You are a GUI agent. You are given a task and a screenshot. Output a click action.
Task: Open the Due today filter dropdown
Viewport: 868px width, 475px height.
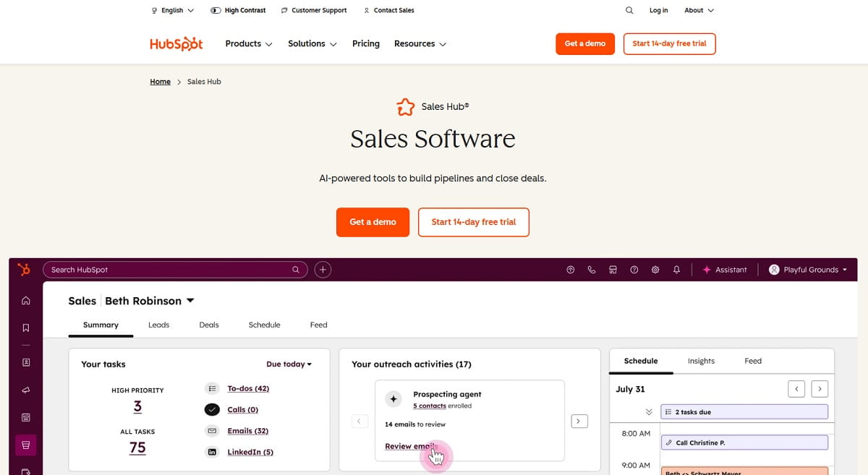(289, 364)
